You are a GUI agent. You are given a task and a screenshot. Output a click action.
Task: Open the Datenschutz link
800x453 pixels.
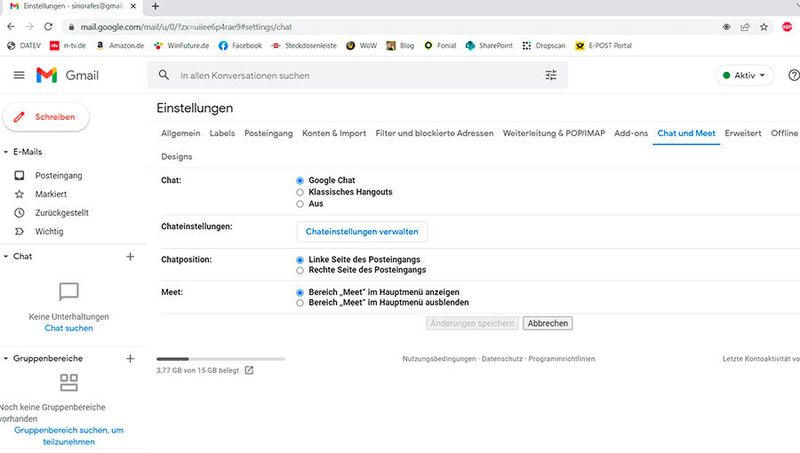click(502, 359)
